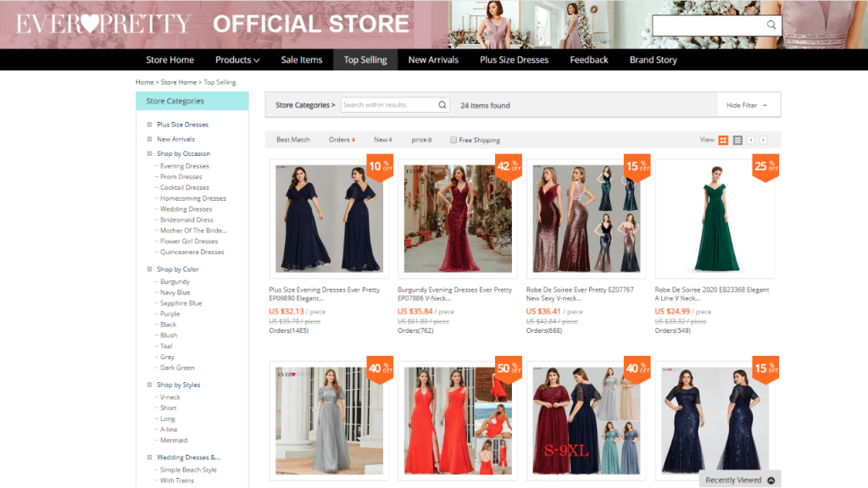Select the V-neck style link
Image resolution: width=868 pixels, height=488 pixels.
tap(170, 397)
